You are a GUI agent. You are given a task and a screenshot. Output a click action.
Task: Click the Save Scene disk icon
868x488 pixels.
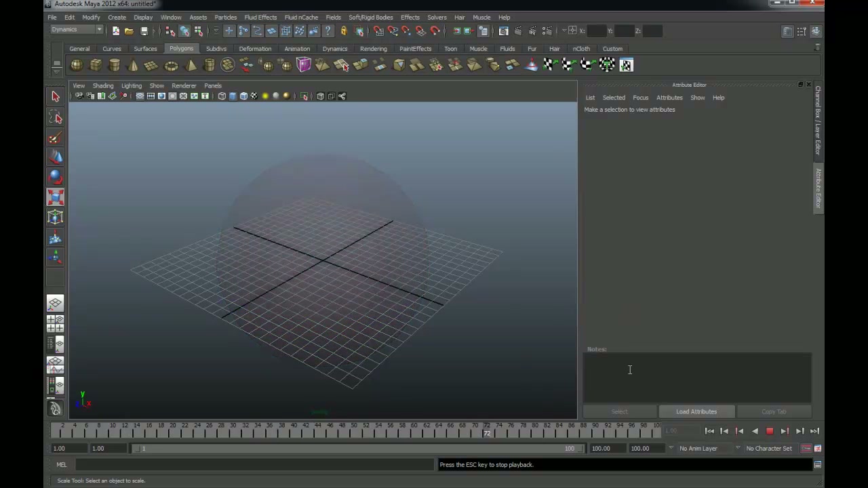tap(144, 30)
